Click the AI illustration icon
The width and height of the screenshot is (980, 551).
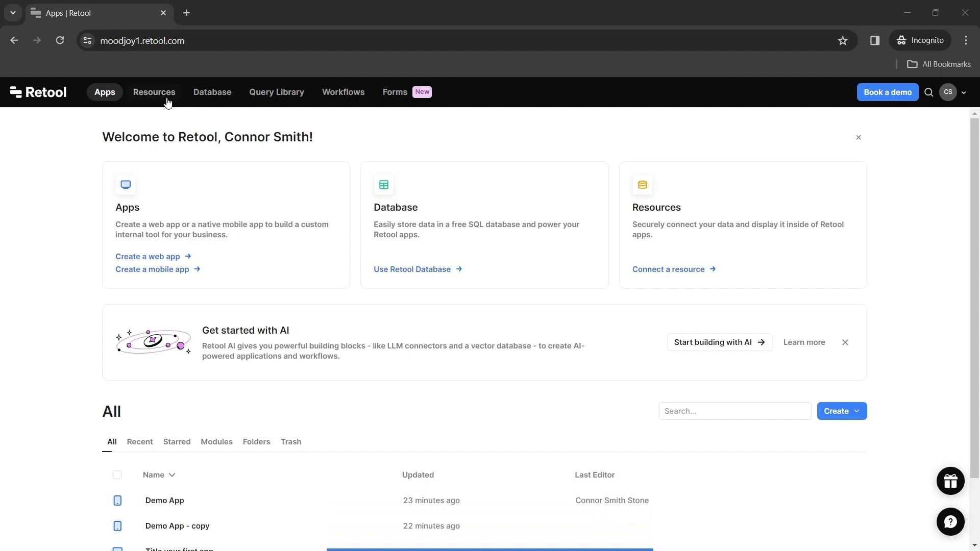pos(153,342)
